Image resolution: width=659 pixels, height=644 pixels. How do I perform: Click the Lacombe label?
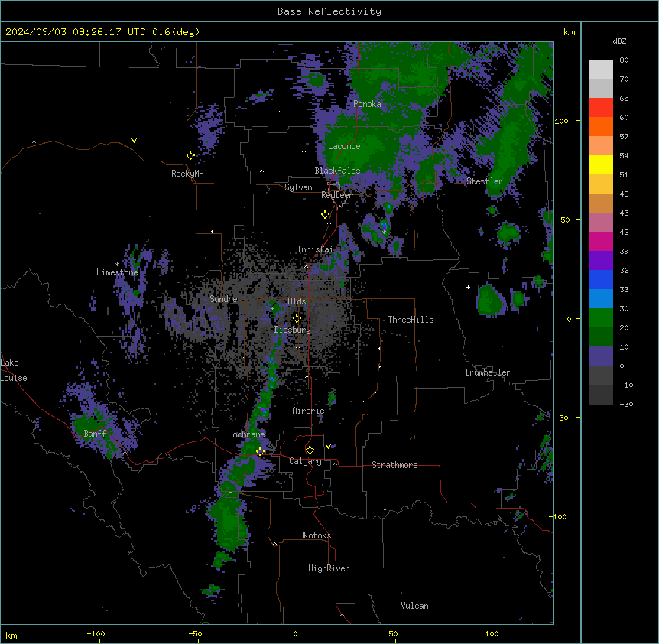click(x=344, y=146)
